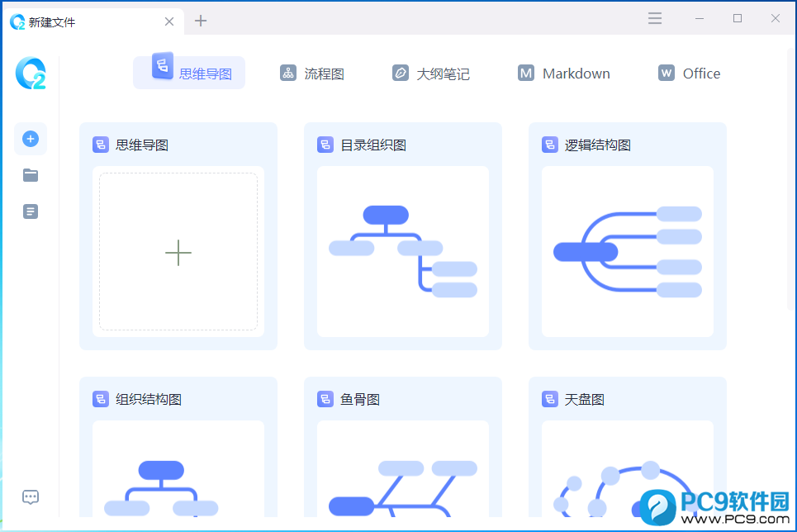797x532 pixels.
Task: Choose the 天盘图 template thumbnail
Action: (628, 469)
